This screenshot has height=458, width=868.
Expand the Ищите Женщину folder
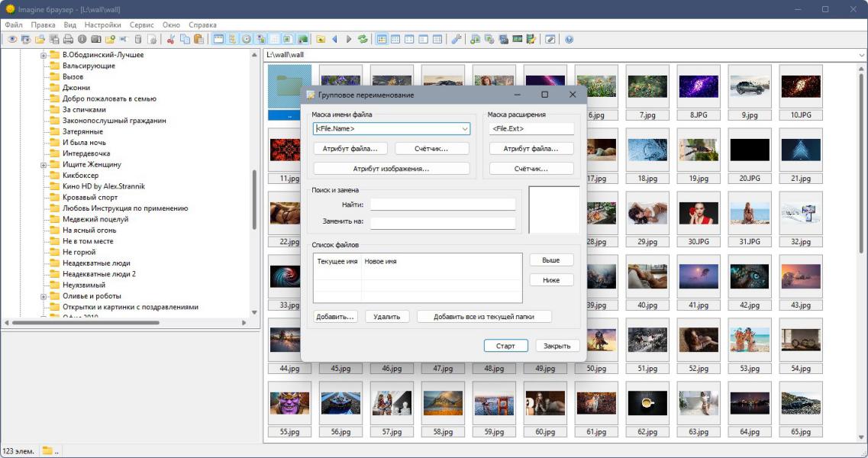pyautogui.click(x=44, y=165)
